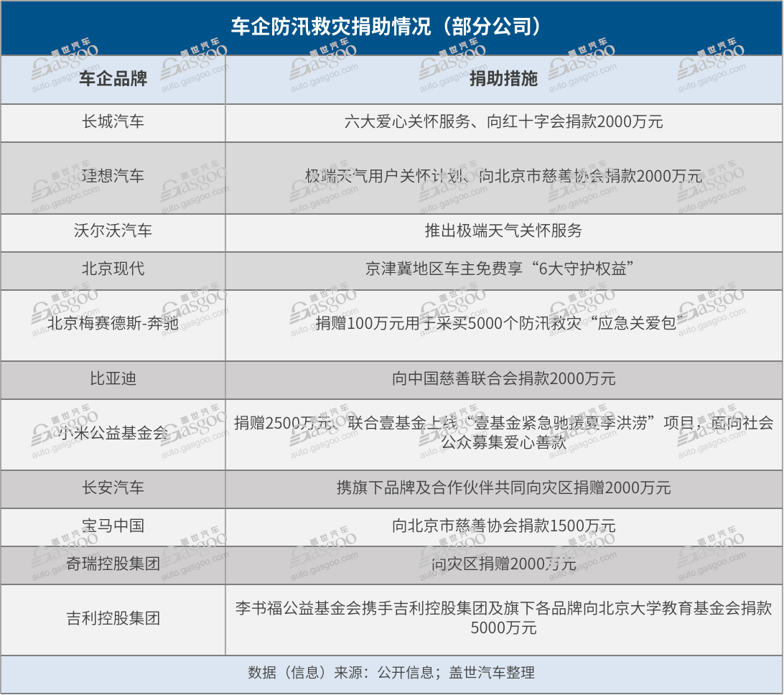Screen dimensions: 784x695
Task: Select the brand cell 北京现代
Action: click(113, 269)
